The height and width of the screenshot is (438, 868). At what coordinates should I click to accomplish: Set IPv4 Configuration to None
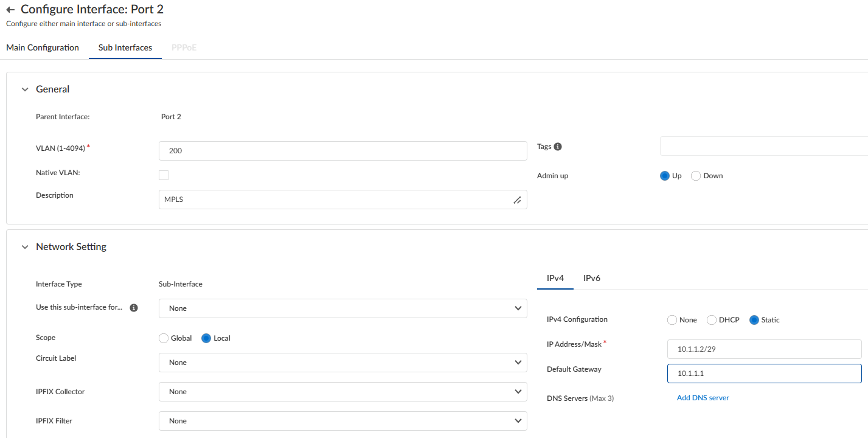672,320
